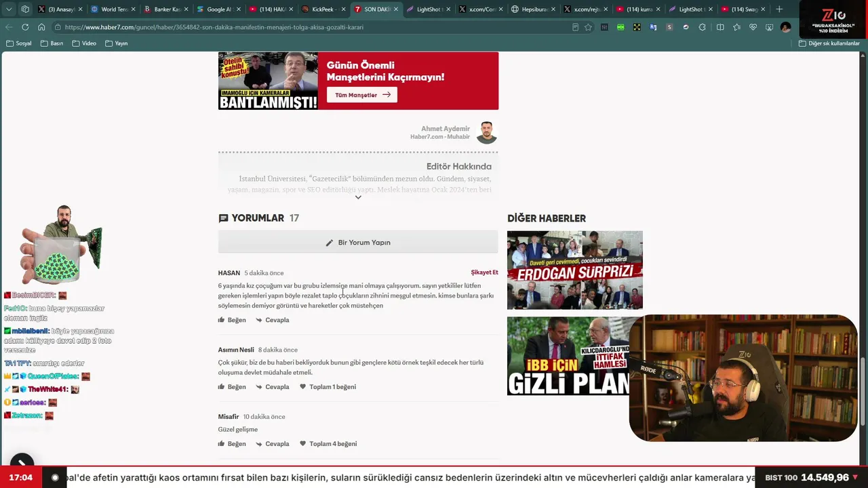Click the BIST 100 value 14.549,96
Screen dimensions: 868x488
tap(825, 478)
